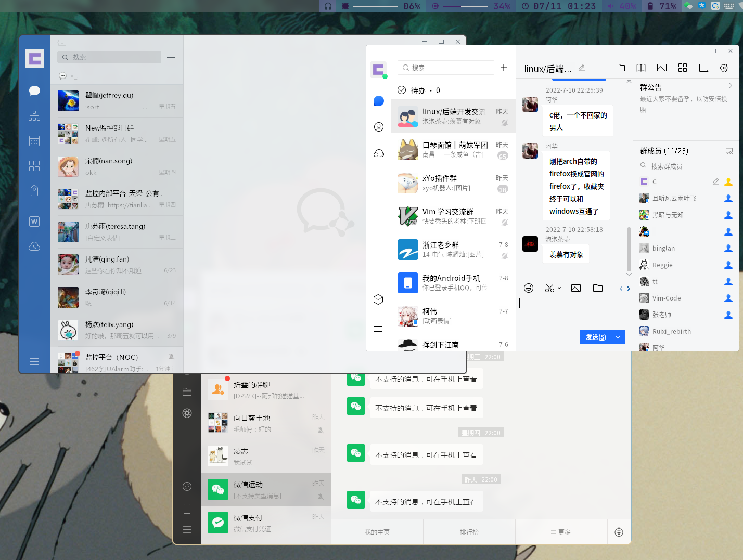Toggle mute for the 浙江老乡群 chat
This screenshot has height=560, width=743.
click(504, 256)
